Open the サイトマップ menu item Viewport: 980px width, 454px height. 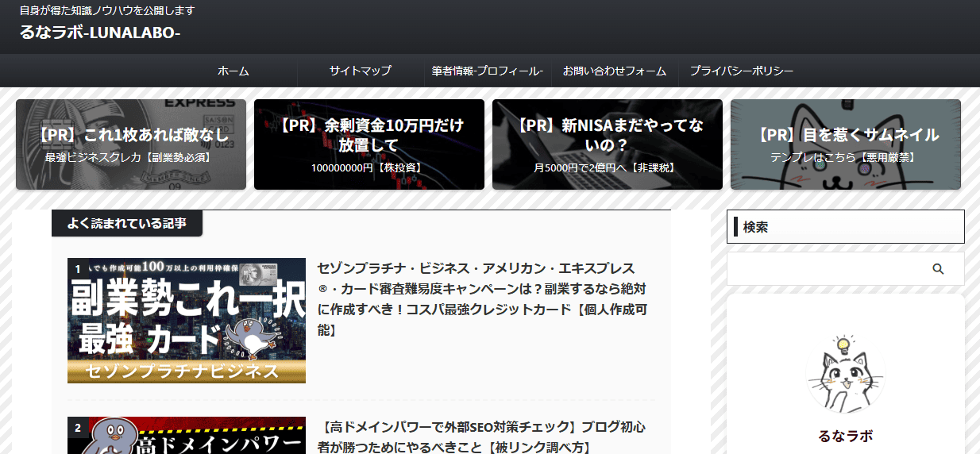click(x=361, y=71)
